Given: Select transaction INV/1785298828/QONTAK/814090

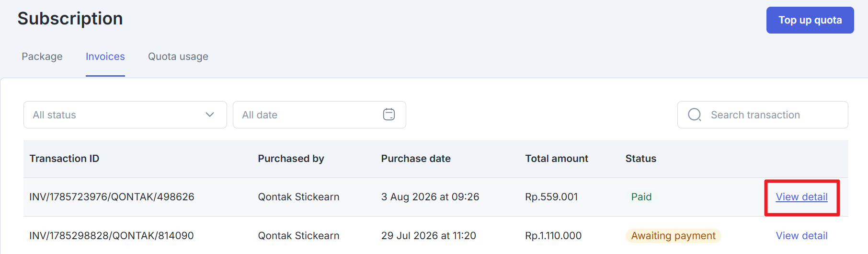Looking at the screenshot, I should coord(112,236).
